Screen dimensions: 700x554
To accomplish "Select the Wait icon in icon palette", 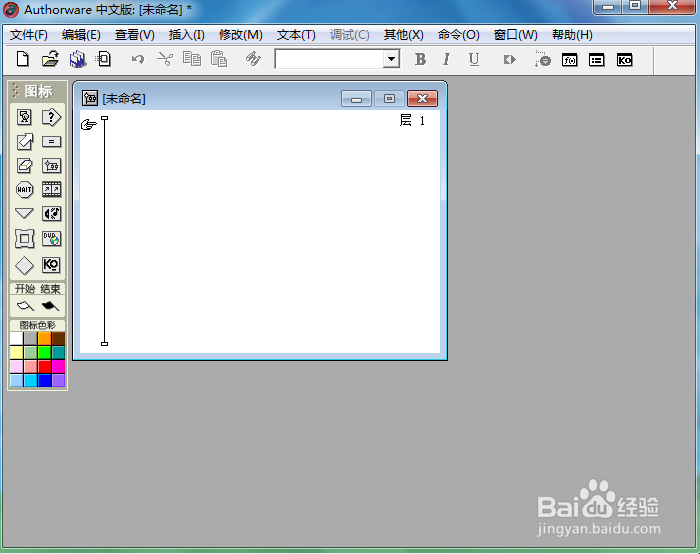I will pyautogui.click(x=25, y=190).
